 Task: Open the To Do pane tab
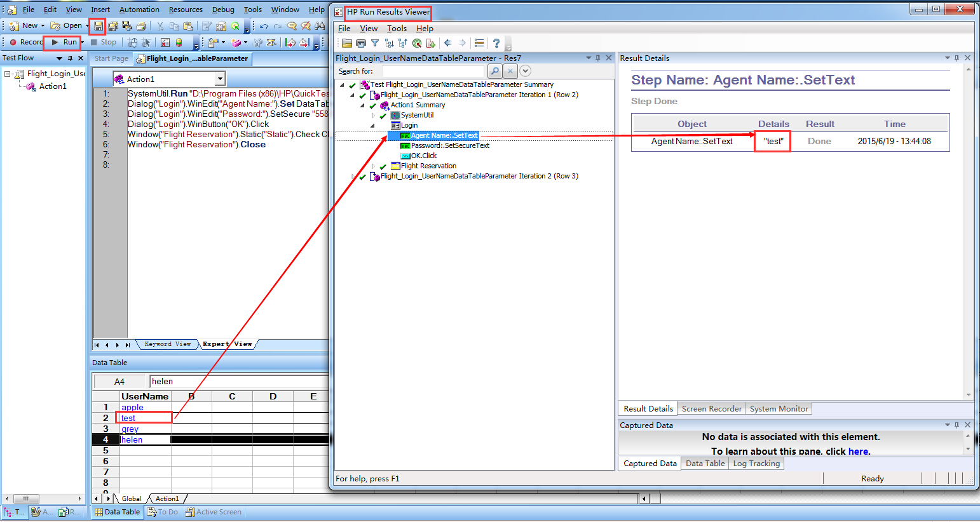(163, 512)
